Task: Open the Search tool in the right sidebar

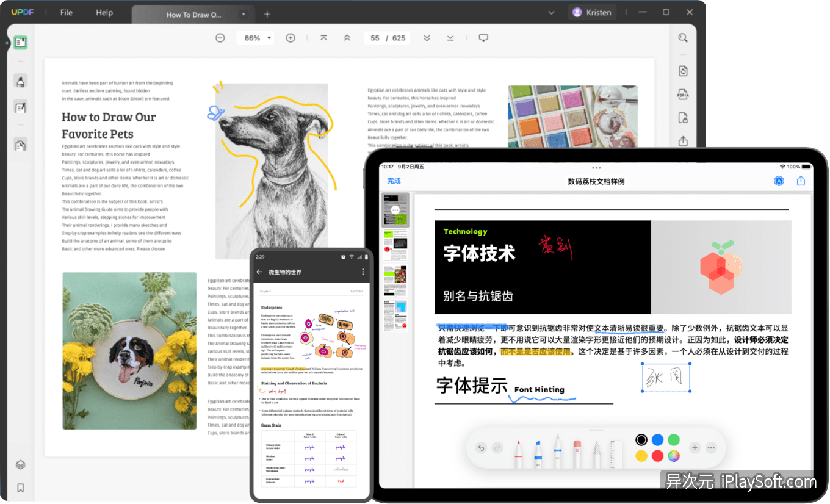Action: [683, 38]
